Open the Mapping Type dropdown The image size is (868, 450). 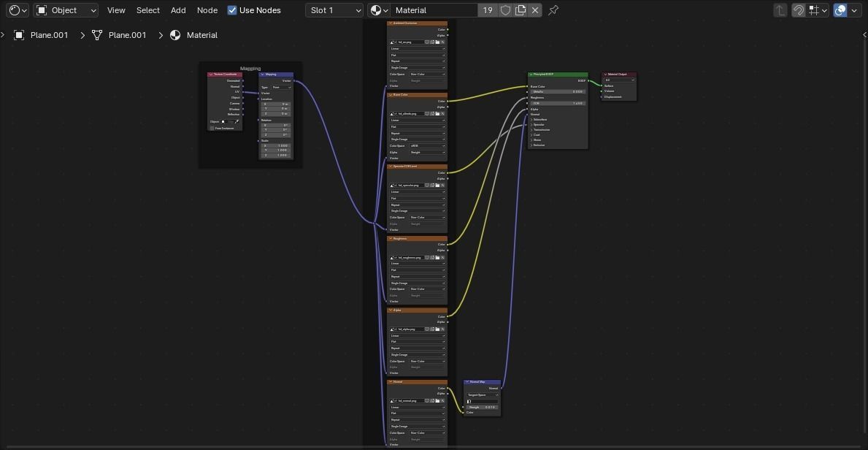pos(281,87)
